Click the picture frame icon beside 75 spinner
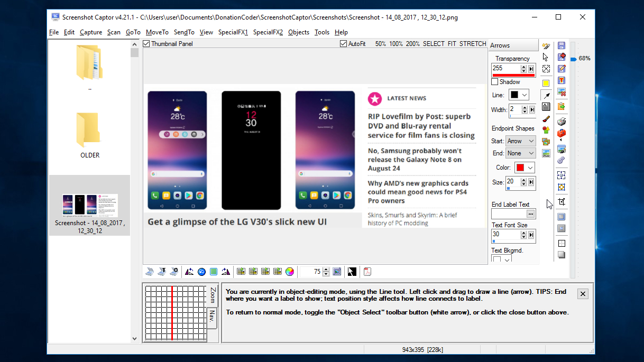Screen dimensions: 644x362 point(337,272)
